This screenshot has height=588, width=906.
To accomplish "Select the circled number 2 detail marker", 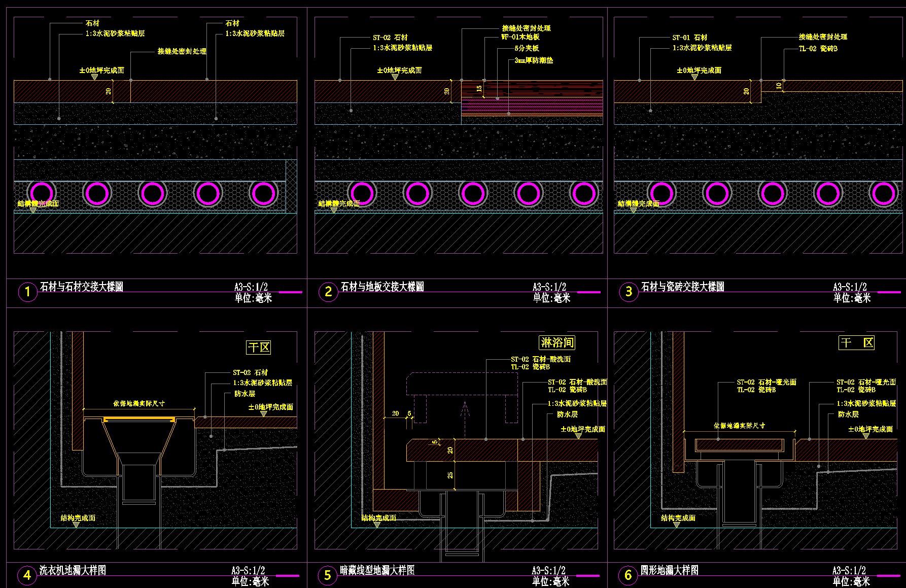I will coord(328,292).
